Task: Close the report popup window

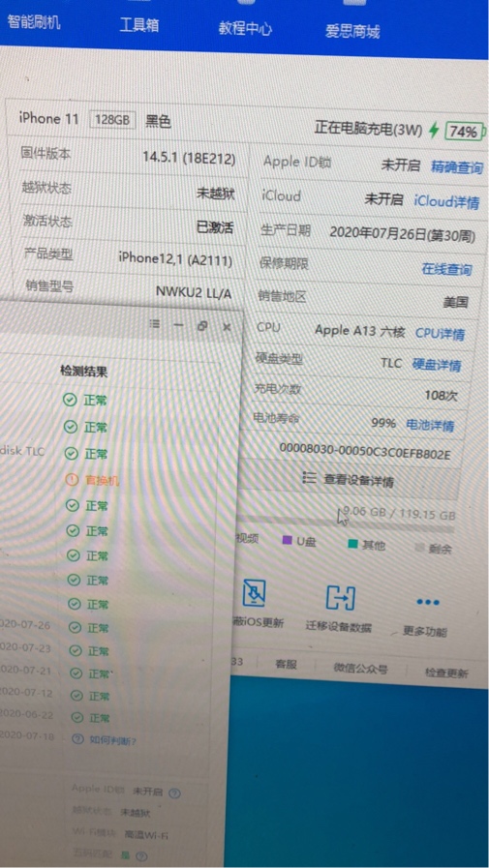Action: 227,327
